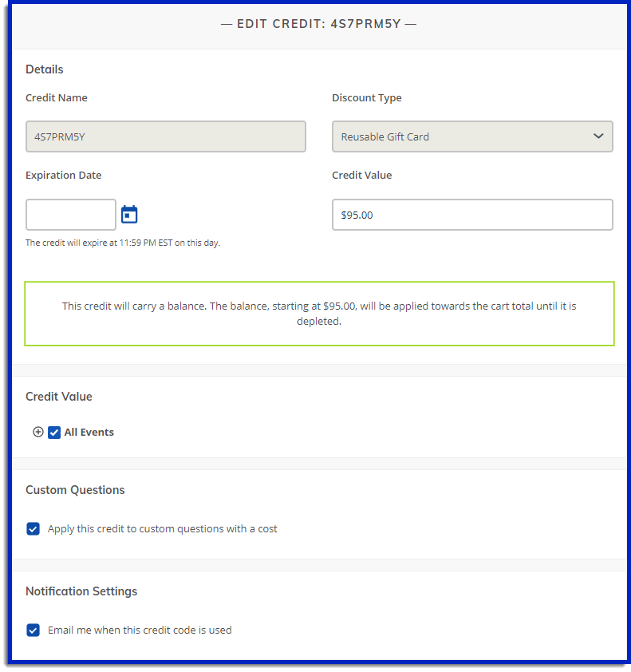Image resolution: width=631 pixels, height=672 pixels.
Task: Click the Edit Credit: 4S7PRM5Y header title
Action: (319, 24)
